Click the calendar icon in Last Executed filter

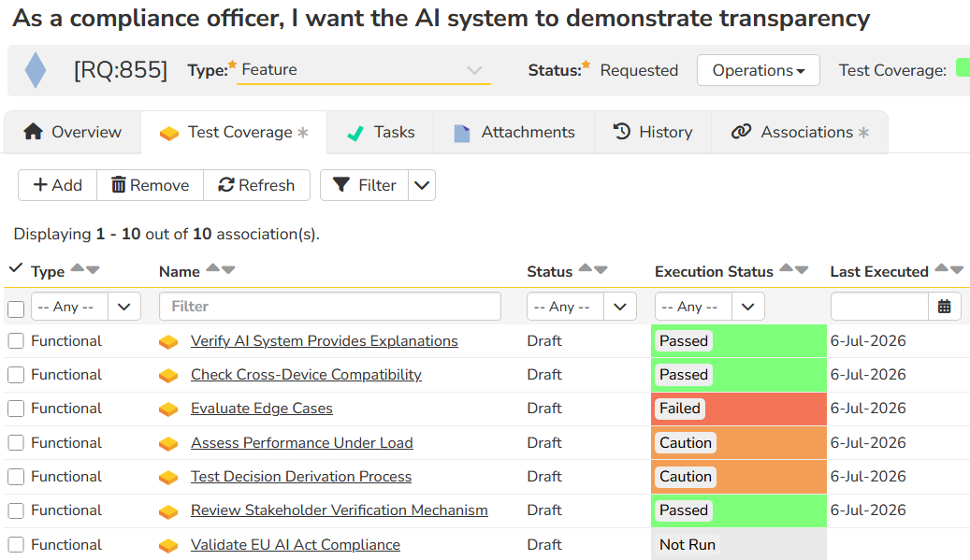(x=944, y=307)
